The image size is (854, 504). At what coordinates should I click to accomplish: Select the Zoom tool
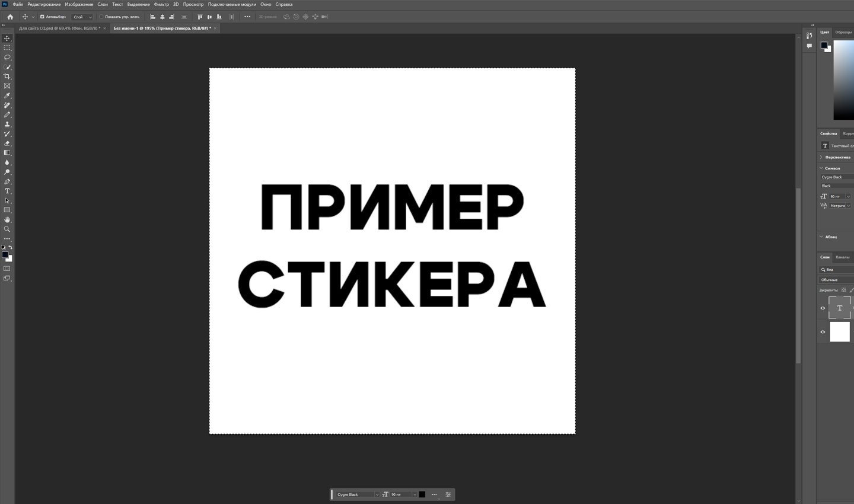(x=7, y=229)
